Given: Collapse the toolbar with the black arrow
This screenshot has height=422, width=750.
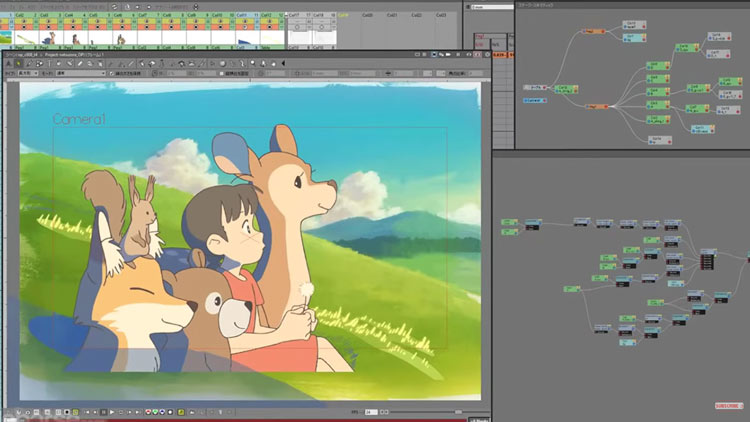Looking at the screenshot, I should [283, 63].
